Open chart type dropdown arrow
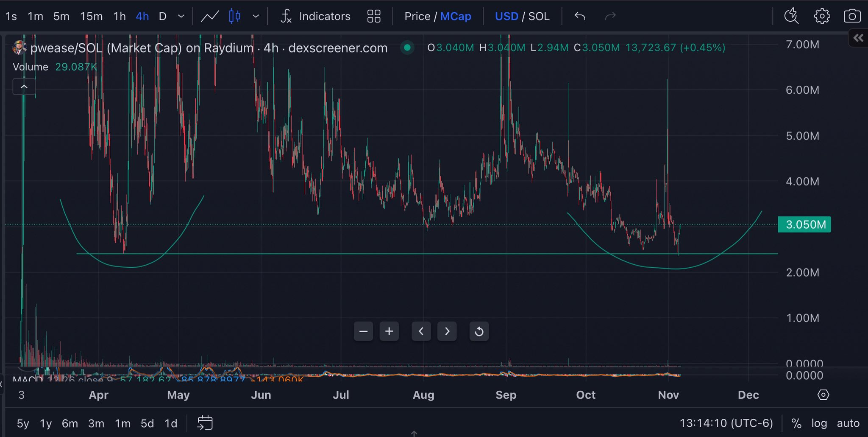The height and width of the screenshot is (437, 868). (256, 17)
